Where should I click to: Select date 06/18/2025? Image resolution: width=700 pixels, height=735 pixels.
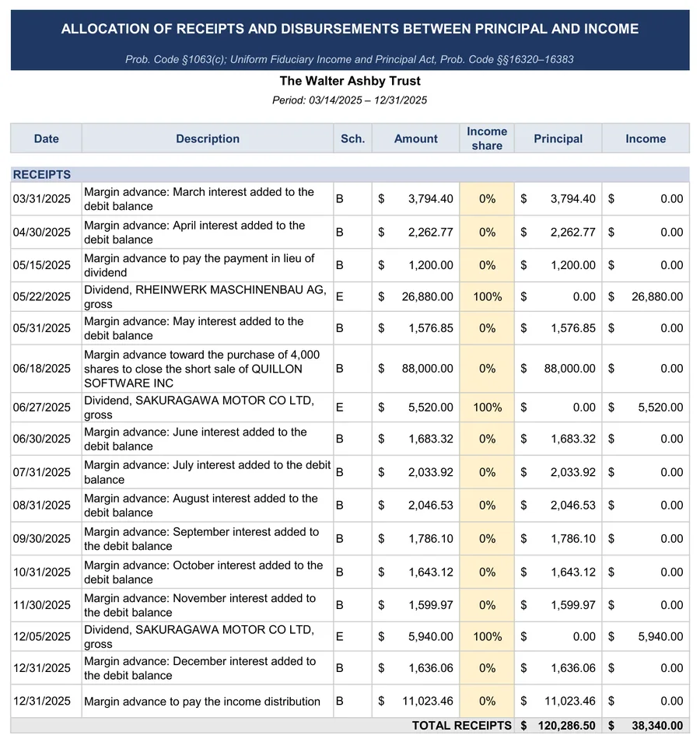(42, 369)
